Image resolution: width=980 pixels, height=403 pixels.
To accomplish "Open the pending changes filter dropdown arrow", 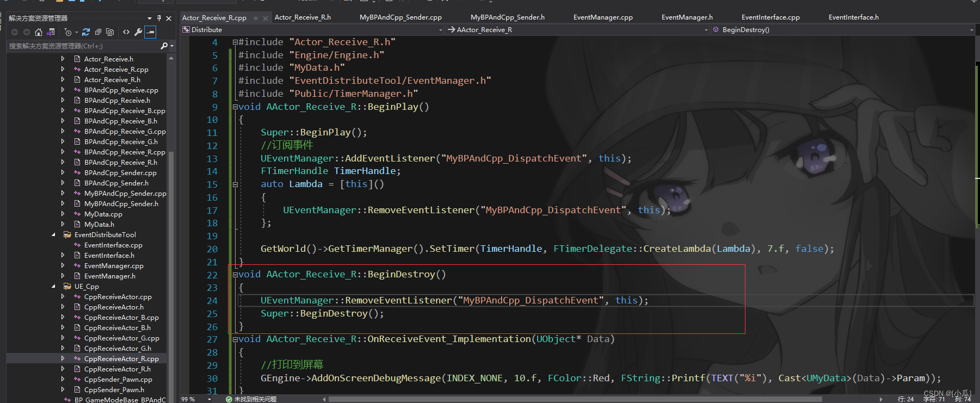I will (x=76, y=32).
